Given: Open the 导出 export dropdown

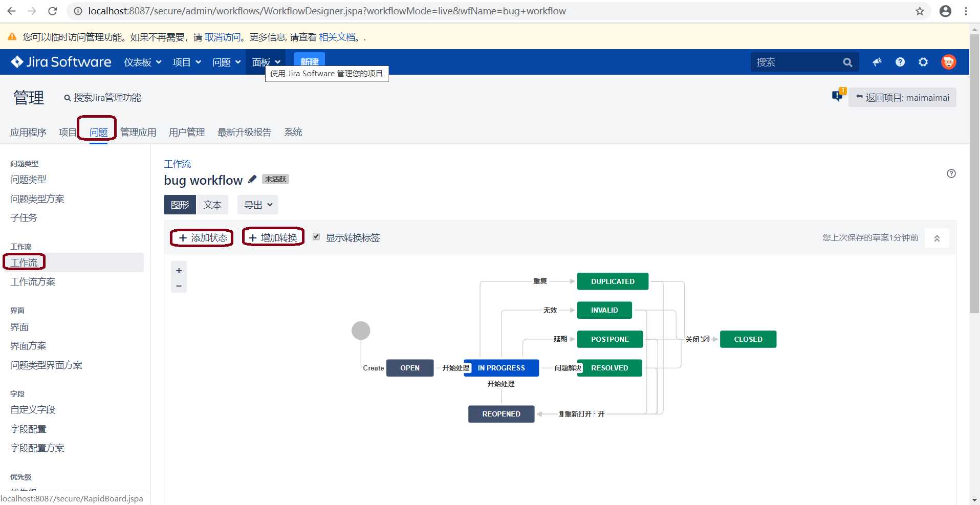Looking at the screenshot, I should pos(258,205).
